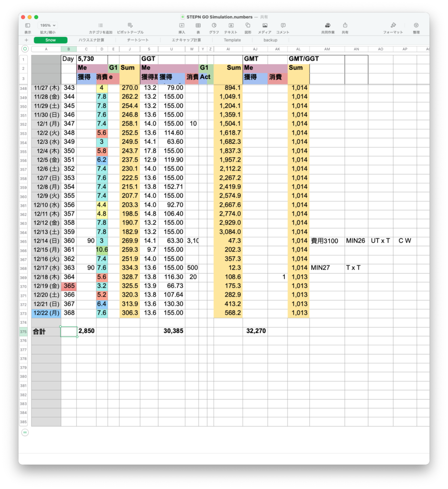Click the Shape (図形) toolbar icon

[248, 25]
